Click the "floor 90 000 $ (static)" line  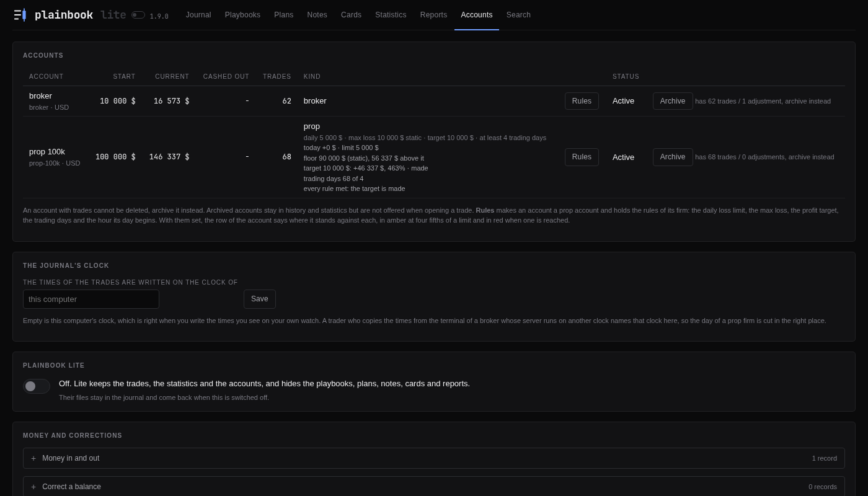(x=364, y=158)
